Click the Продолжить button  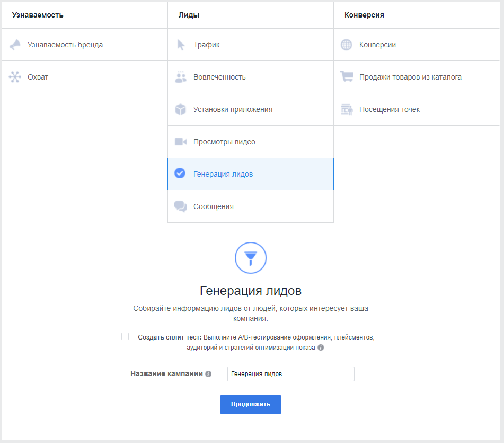(x=250, y=404)
